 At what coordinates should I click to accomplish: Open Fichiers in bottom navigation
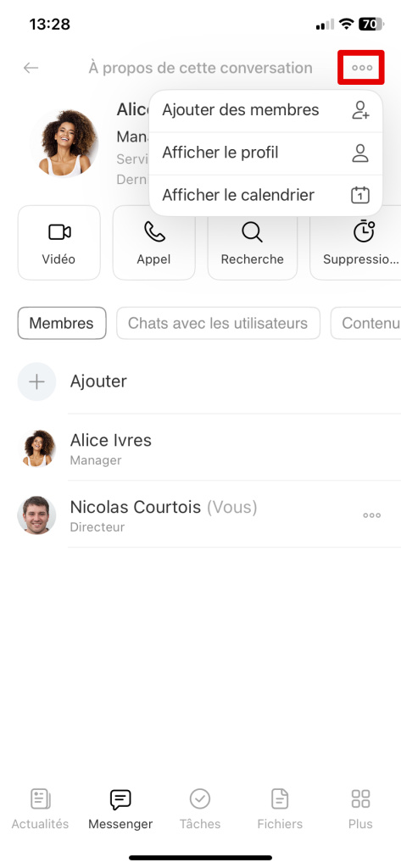(x=280, y=809)
